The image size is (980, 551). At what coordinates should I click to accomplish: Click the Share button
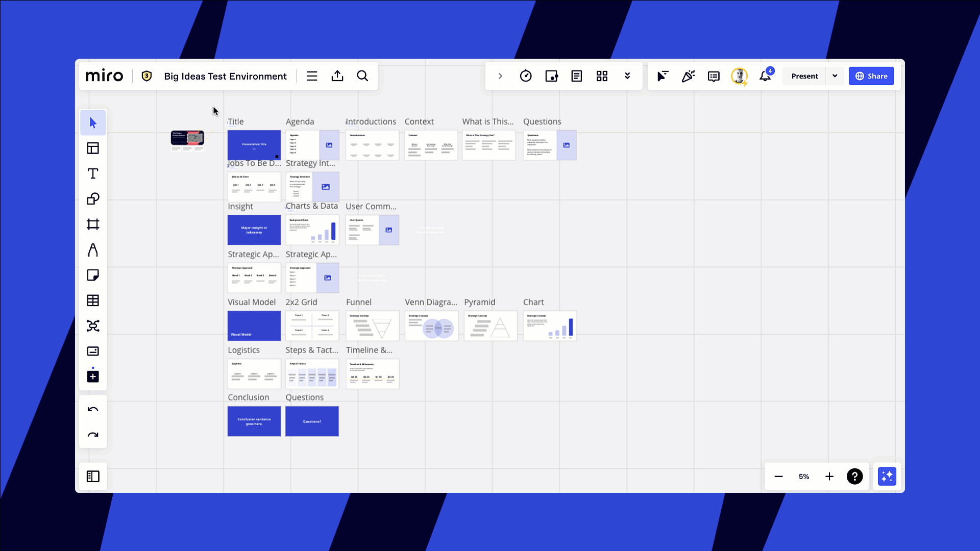coord(871,77)
